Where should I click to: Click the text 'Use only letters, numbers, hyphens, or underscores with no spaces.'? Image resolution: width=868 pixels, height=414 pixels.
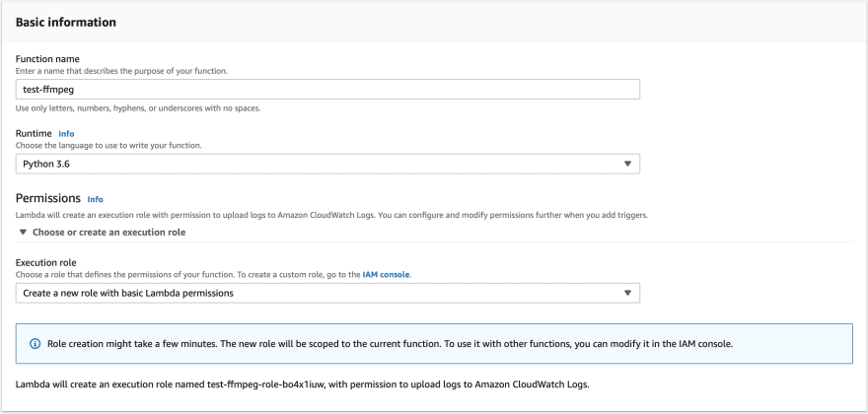pos(138,108)
